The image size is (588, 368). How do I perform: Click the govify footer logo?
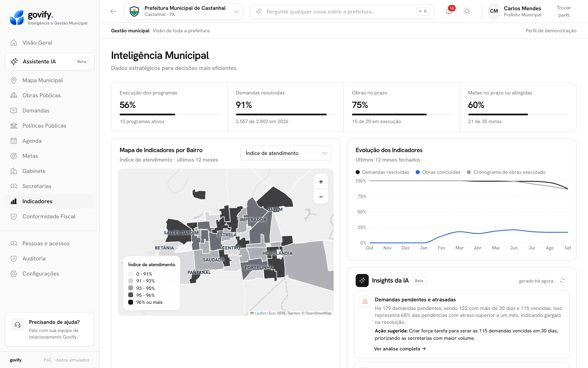16,360
